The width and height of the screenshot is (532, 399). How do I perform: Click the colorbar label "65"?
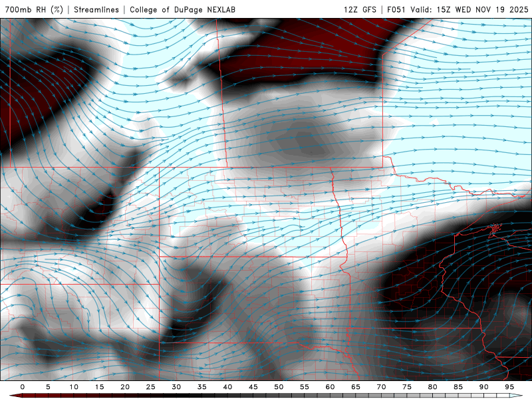(x=356, y=387)
